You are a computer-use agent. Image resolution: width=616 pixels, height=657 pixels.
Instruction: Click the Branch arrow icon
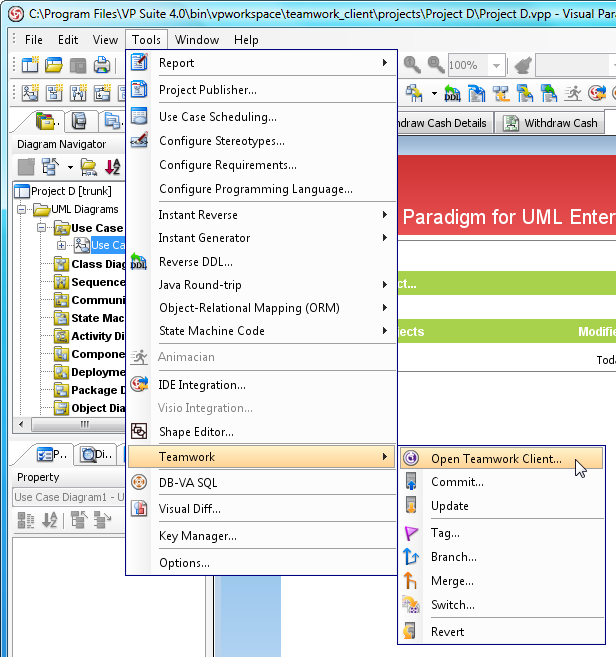point(411,556)
